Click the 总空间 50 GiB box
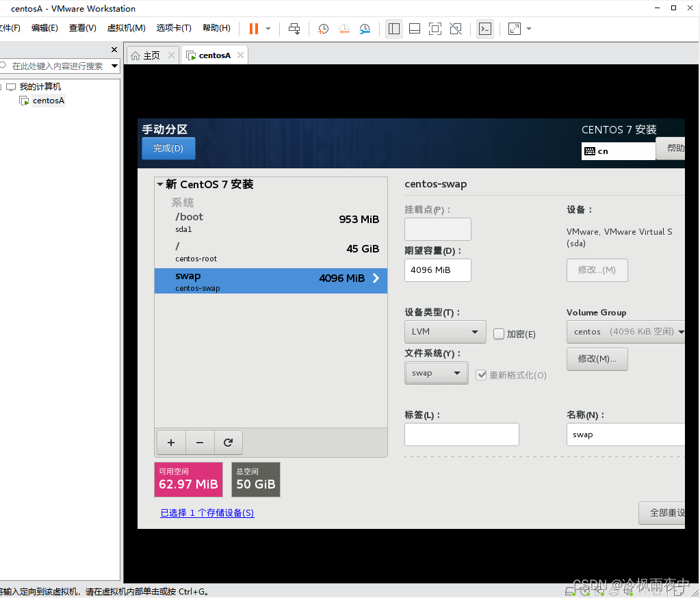Image resolution: width=700 pixels, height=598 pixels. (256, 480)
